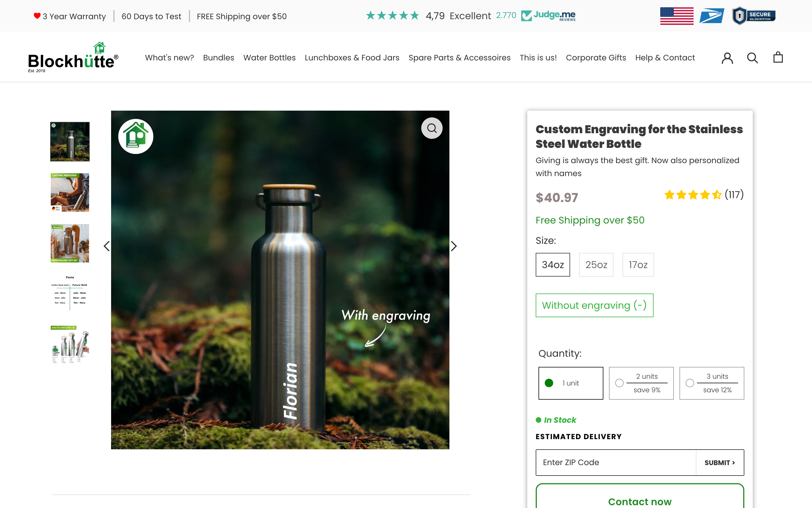Choose the 17oz size
This screenshot has height=508, width=812.
pyautogui.click(x=638, y=265)
